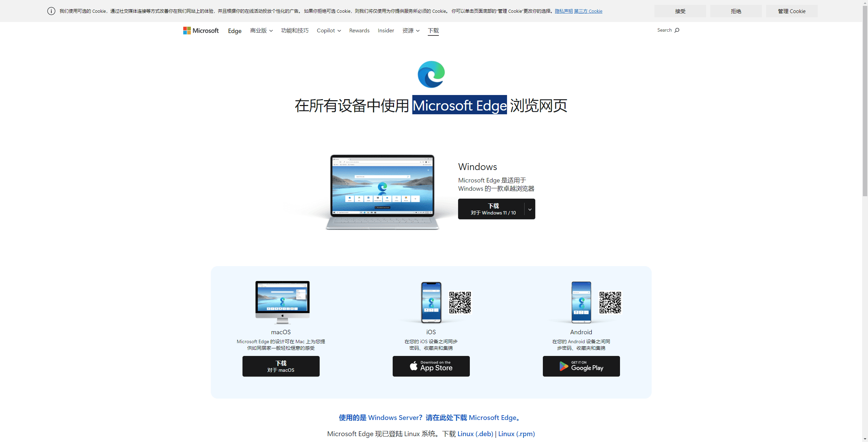Expand the 商业版 menu dropdown
The image size is (868, 442).
261,30
